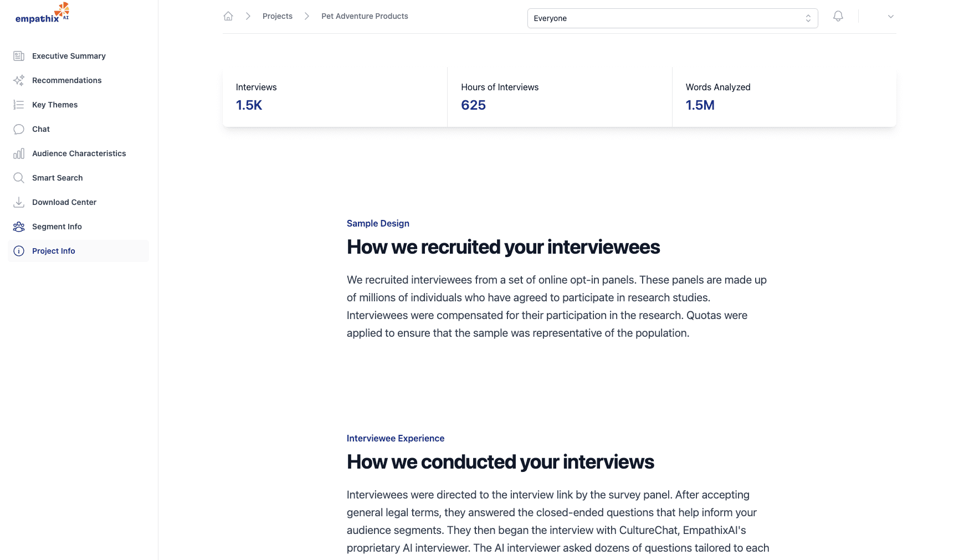Open the Download Center page
Image resolution: width=959 pixels, height=560 pixels.
(64, 202)
